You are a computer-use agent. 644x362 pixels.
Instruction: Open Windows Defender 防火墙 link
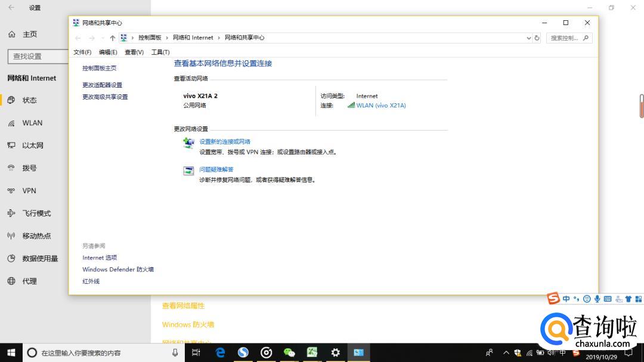(118, 270)
